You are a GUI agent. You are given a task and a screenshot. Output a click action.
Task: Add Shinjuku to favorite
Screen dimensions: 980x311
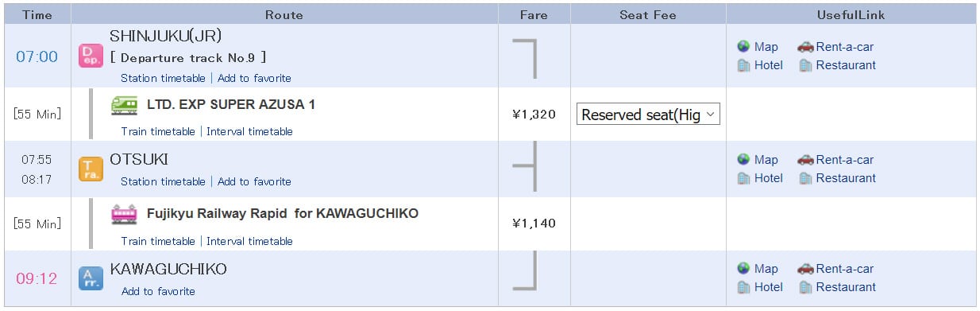point(254,78)
